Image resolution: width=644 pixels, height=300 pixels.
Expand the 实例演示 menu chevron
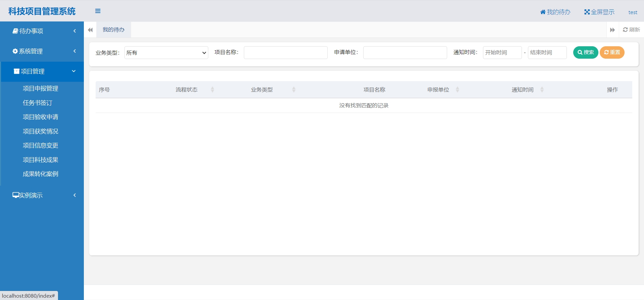point(74,195)
